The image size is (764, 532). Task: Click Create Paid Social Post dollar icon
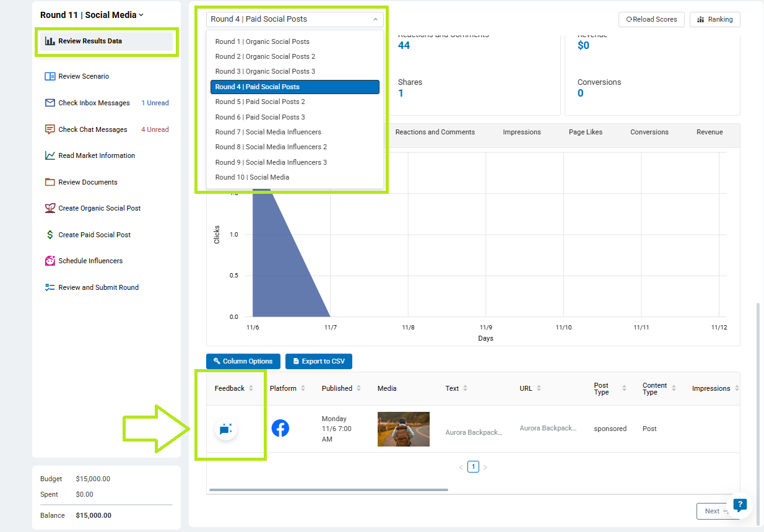pos(50,235)
